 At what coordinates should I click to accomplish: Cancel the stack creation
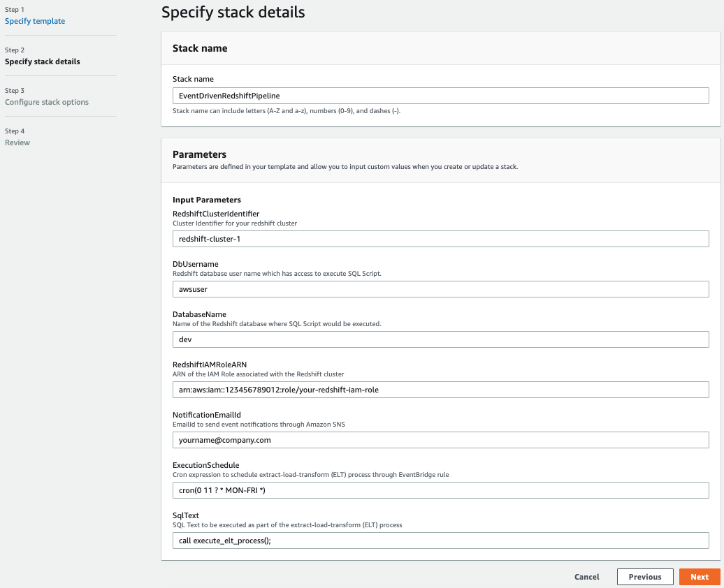click(x=586, y=576)
